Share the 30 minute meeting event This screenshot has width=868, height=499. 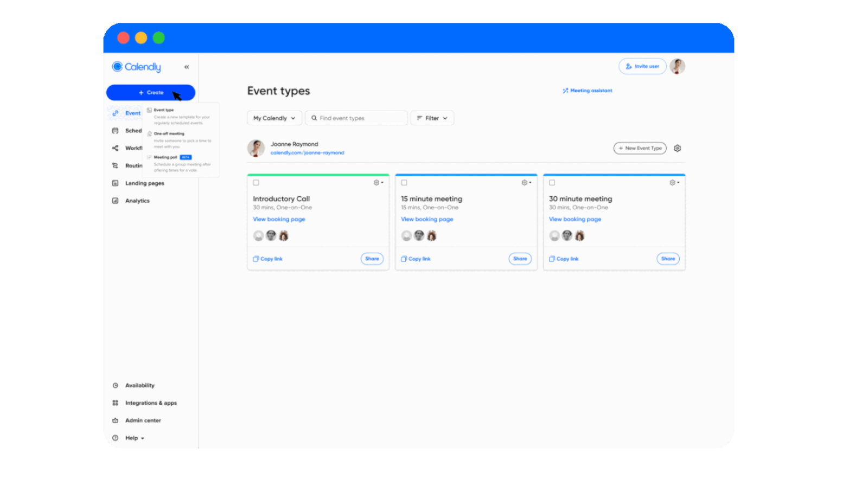(x=668, y=259)
